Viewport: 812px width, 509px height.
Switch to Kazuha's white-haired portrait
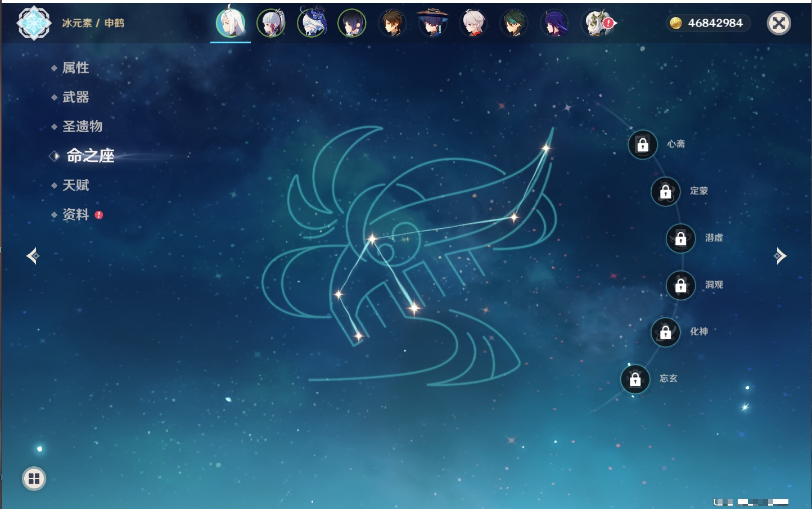point(473,24)
